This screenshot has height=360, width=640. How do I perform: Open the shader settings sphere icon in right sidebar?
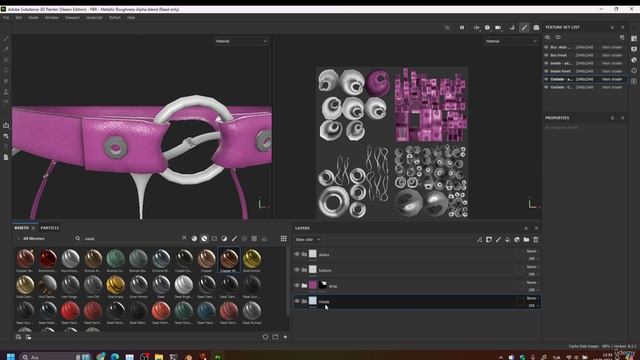click(x=634, y=60)
